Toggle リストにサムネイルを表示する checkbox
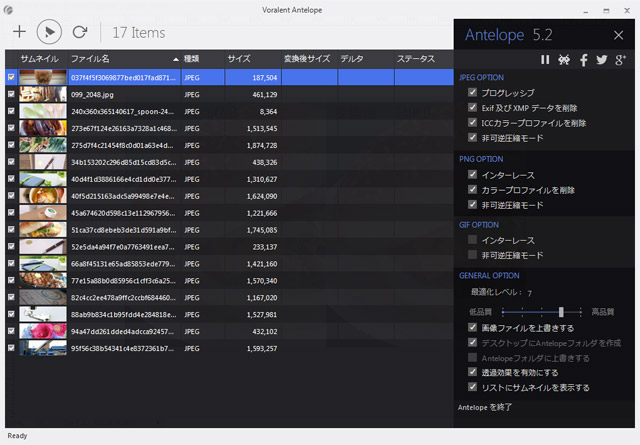The height and width of the screenshot is (445, 640). click(x=472, y=387)
